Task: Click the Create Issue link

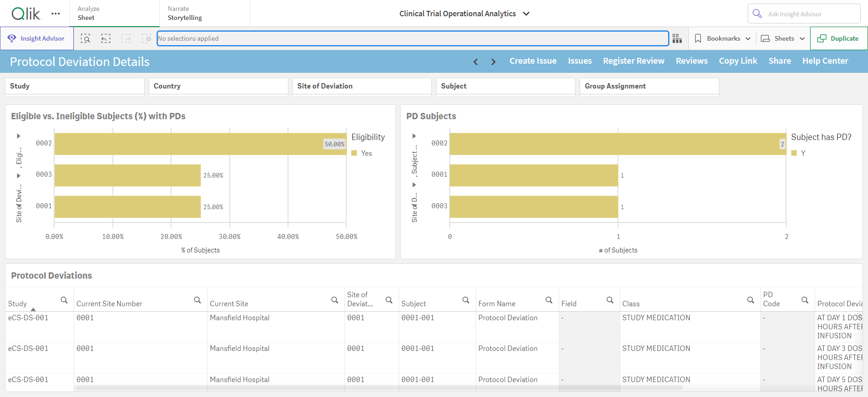Action: (533, 61)
